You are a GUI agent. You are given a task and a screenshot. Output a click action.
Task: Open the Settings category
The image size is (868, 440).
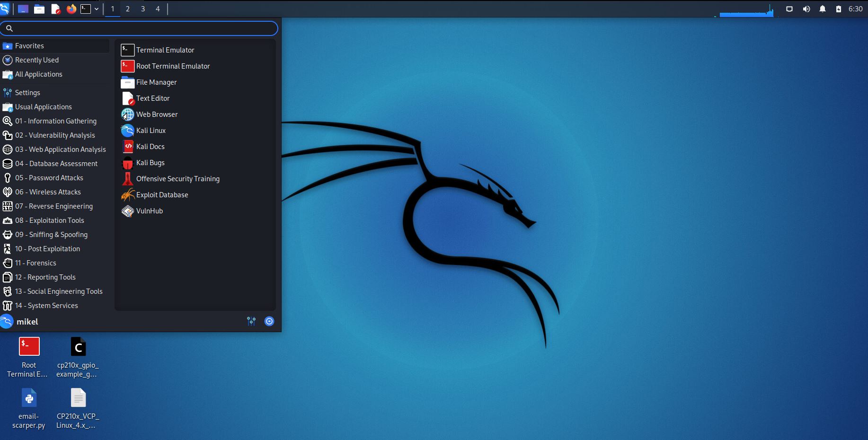(x=55, y=93)
